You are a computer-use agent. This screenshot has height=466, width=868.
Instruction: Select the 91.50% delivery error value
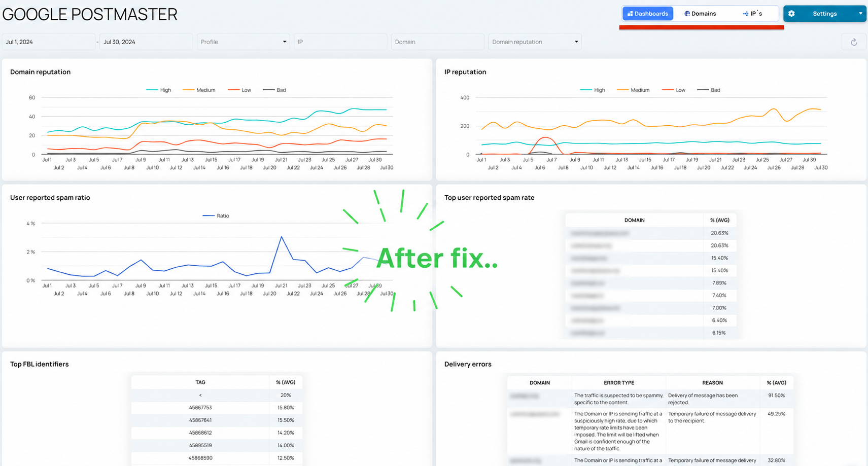coord(777,396)
